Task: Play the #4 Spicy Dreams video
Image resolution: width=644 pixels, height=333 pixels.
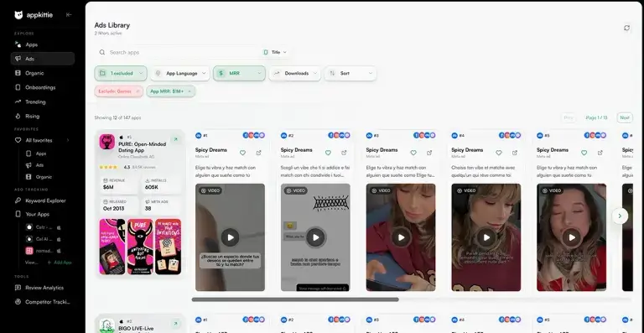Action: click(x=486, y=237)
